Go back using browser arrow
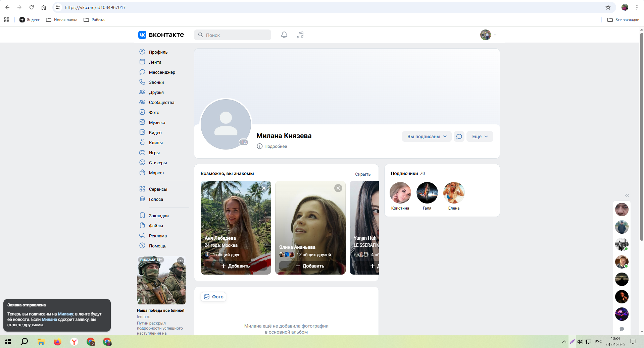The width and height of the screenshot is (644, 348). (x=7, y=7)
